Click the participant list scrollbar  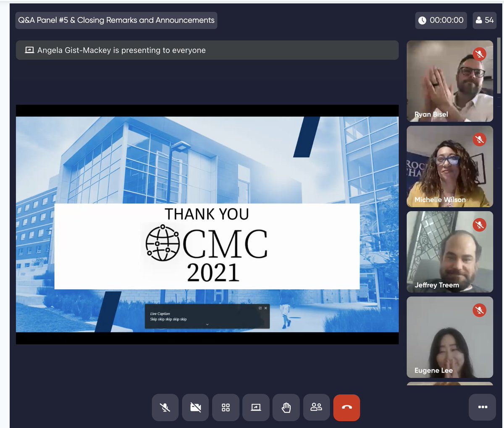(499, 65)
